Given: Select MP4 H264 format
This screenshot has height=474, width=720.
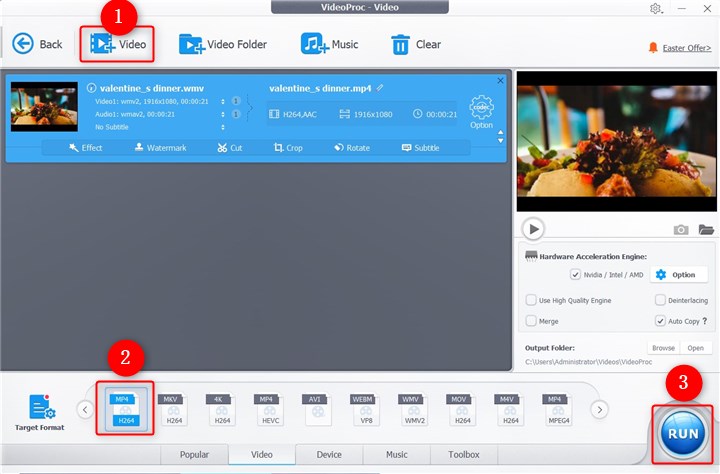Looking at the screenshot, I should (x=126, y=409).
